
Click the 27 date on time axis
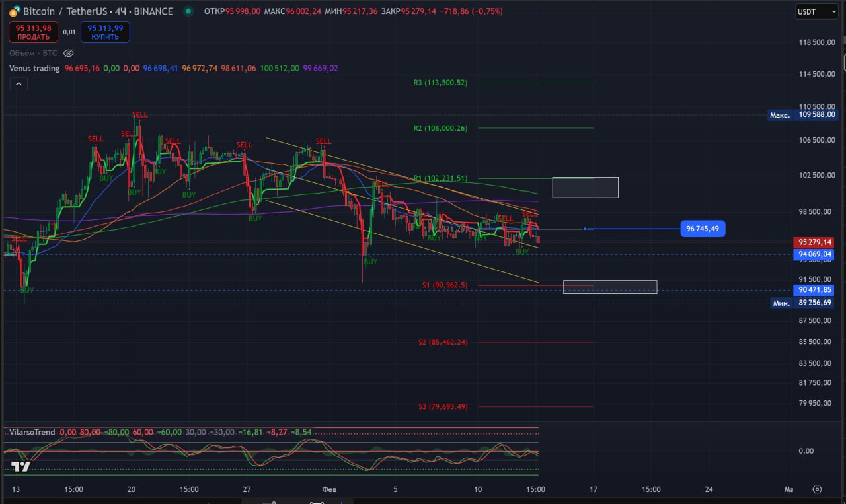247,489
